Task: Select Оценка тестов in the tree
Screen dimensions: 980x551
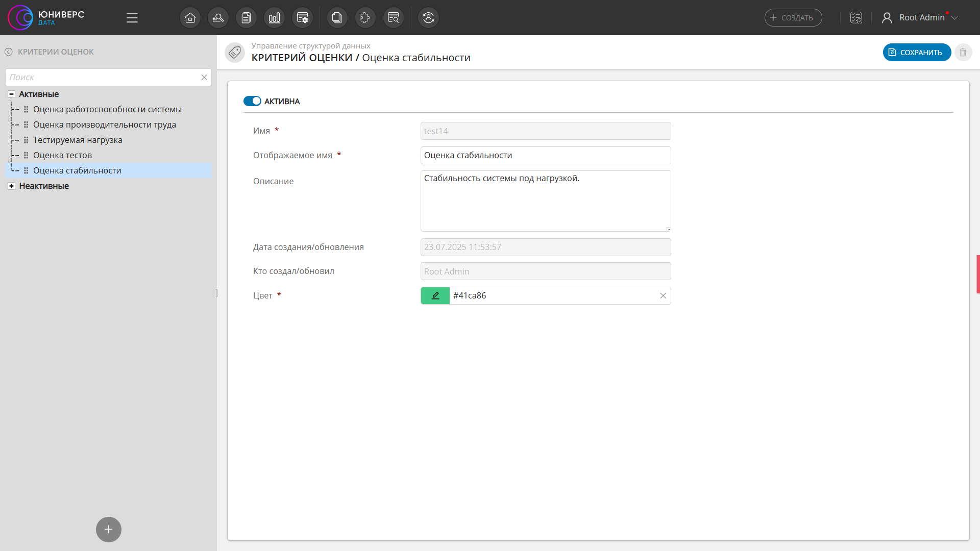Action: pyautogui.click(x=62, y=155)
